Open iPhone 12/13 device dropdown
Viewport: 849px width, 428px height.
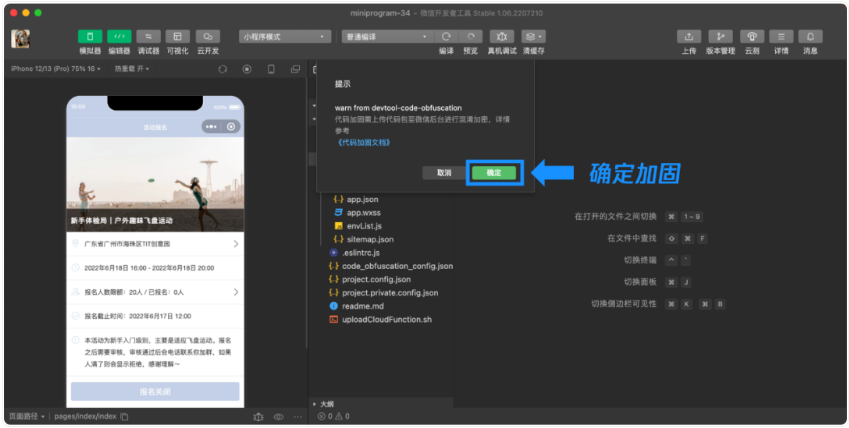(x=56, y=69)
